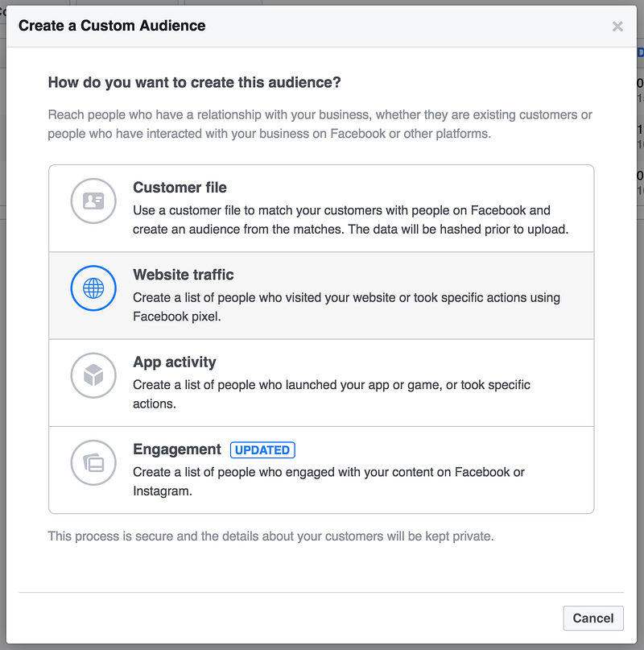Select the Customer file option title
Screen dimensions: 644x650
pos(180,188)
